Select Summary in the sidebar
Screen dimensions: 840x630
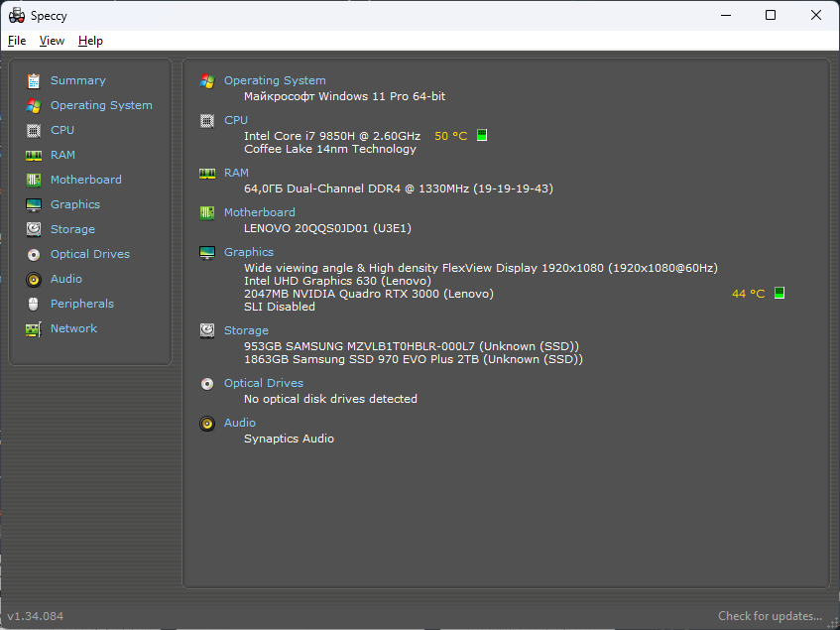pos(78,80)
